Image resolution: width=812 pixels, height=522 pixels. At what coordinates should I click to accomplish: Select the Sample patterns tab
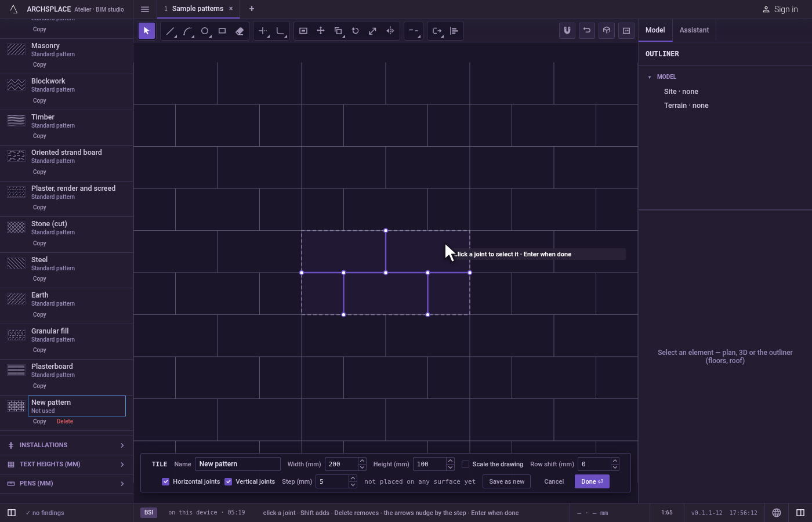tap(198, 9)
